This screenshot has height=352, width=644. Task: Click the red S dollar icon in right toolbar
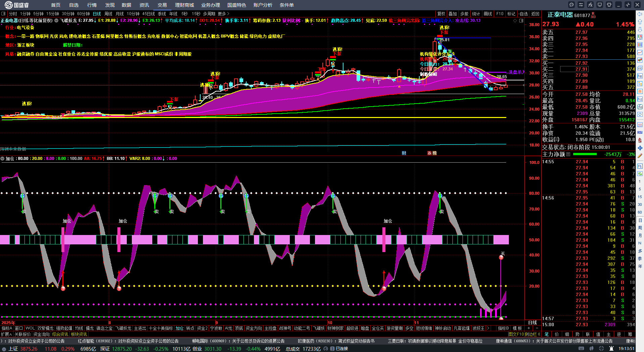pos(640,140)
